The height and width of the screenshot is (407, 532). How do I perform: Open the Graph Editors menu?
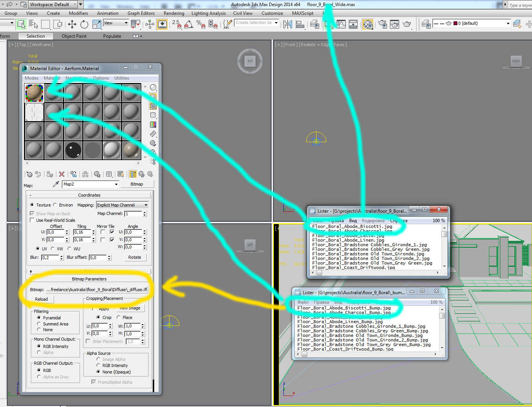[141, 13]
